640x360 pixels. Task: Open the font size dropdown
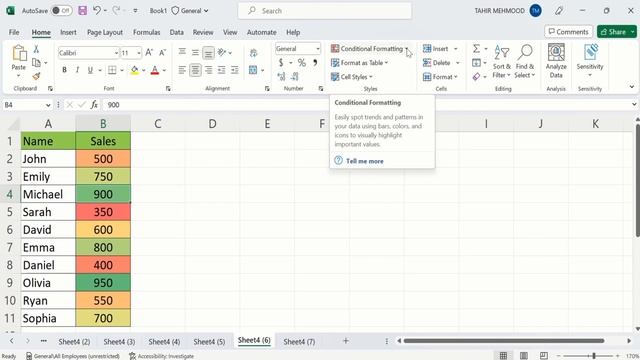tap(139, 53)
